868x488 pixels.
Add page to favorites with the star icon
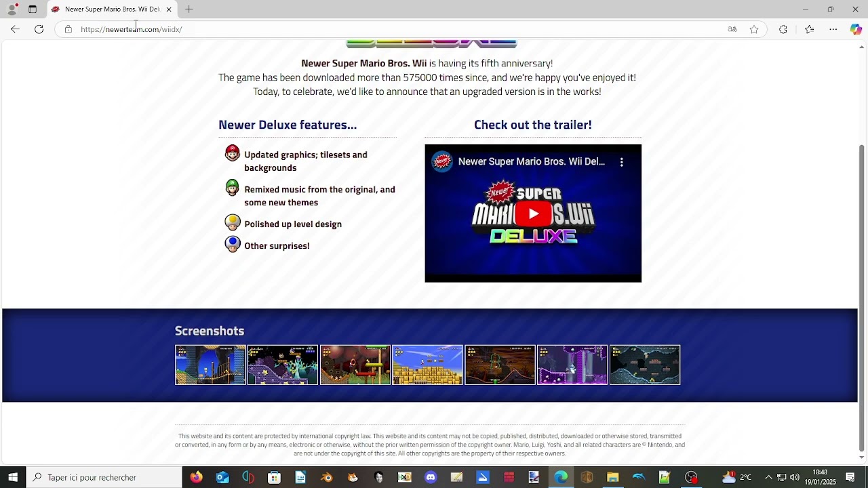754,29
